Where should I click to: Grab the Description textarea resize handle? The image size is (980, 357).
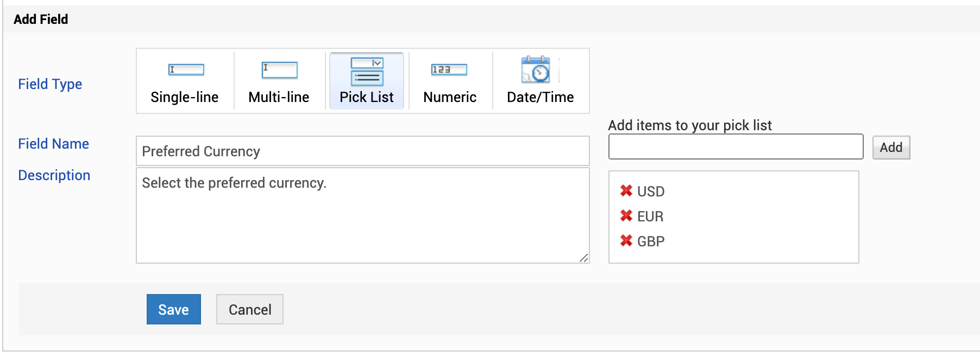584,258
